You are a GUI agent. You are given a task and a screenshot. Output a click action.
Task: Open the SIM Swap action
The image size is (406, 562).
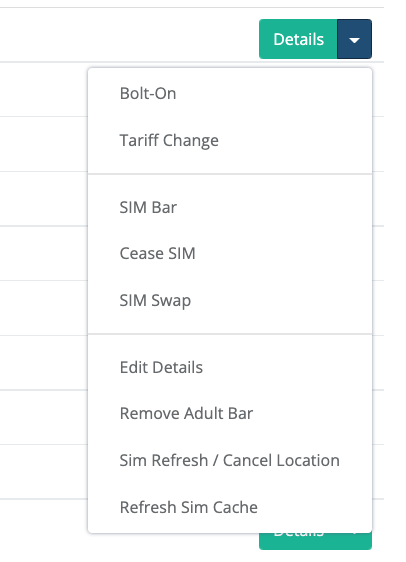[230, 300]
